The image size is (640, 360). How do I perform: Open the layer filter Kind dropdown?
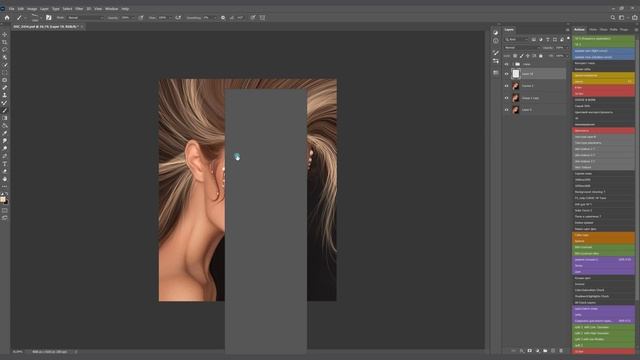[516, 39]
